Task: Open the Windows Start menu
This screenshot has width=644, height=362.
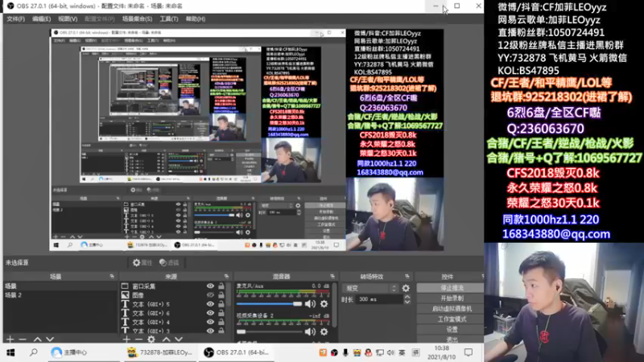Action: (x=10, y=352)
